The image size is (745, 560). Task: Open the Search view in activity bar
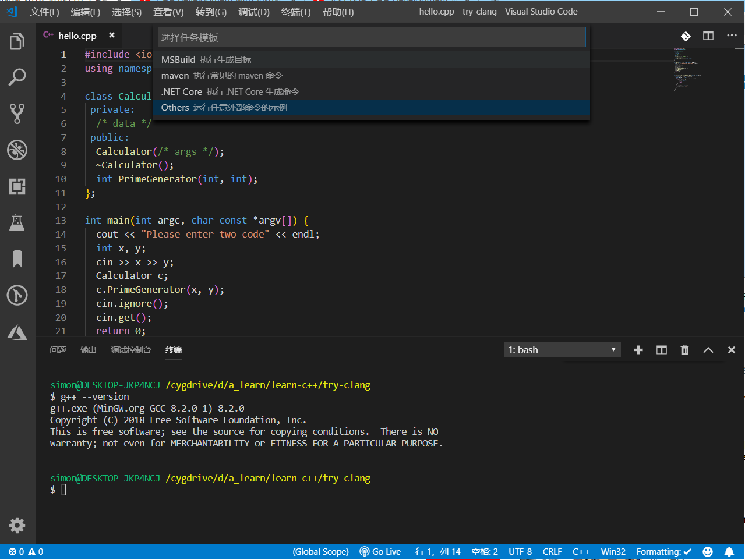[17, 77]
